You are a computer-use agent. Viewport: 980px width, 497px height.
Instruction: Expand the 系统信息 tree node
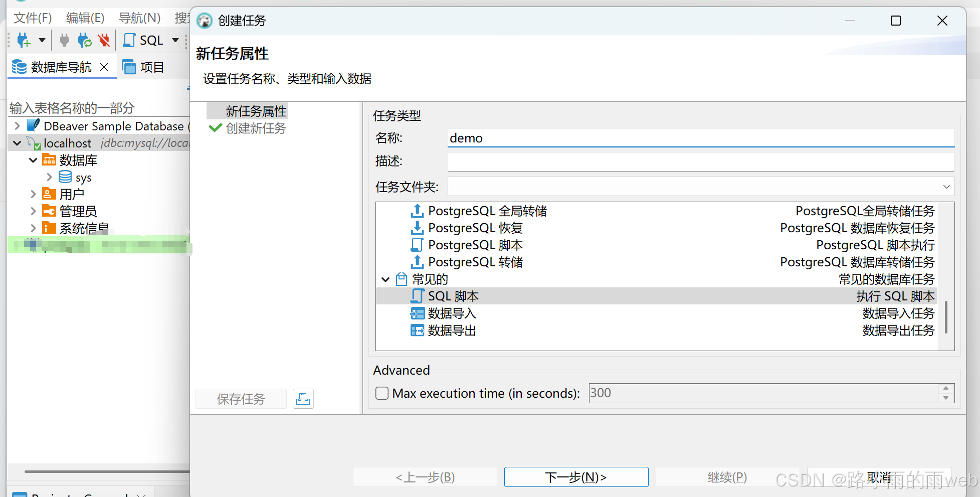(x=33, y=228)
